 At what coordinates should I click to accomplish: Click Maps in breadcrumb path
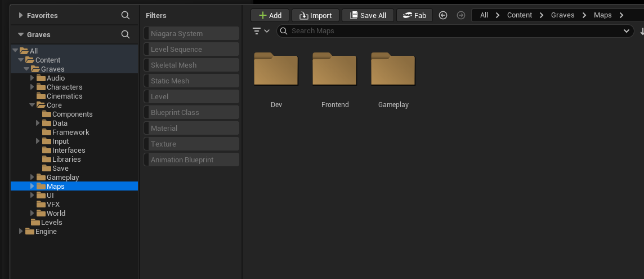pyautogui.click(x=602, y=15)
